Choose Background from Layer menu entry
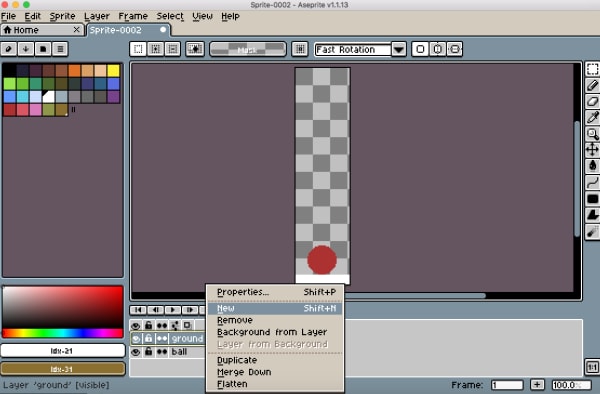This screenshot has height=394, width=600. (x=275, y=332)
